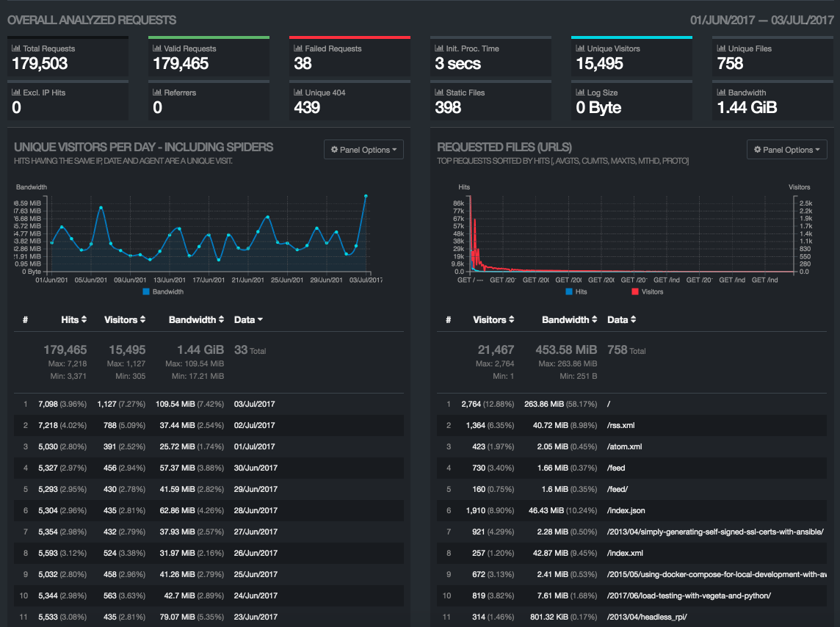Click the chart icon beside Unique Files

pyautogui.click(x=720, y=48)
